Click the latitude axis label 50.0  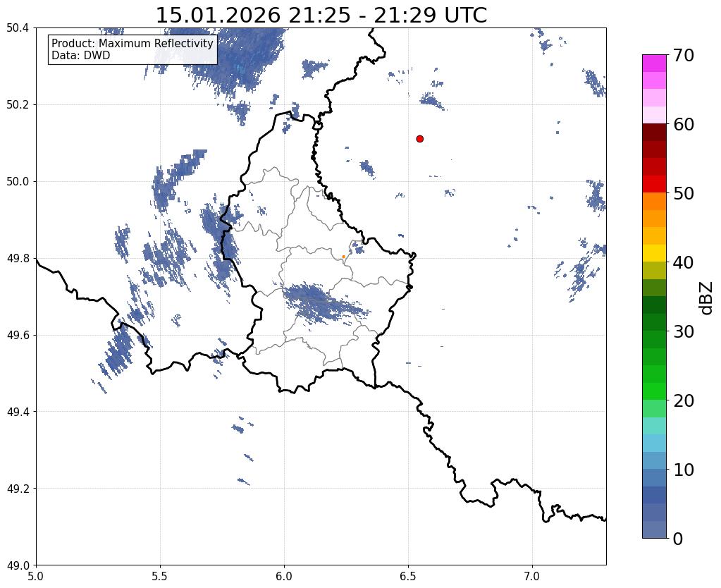18,181
